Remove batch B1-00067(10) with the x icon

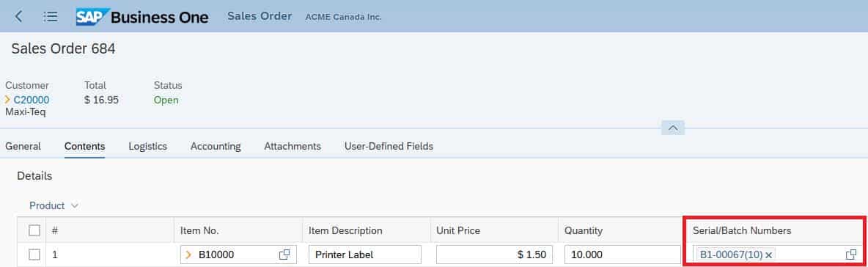tap(768, 255)
